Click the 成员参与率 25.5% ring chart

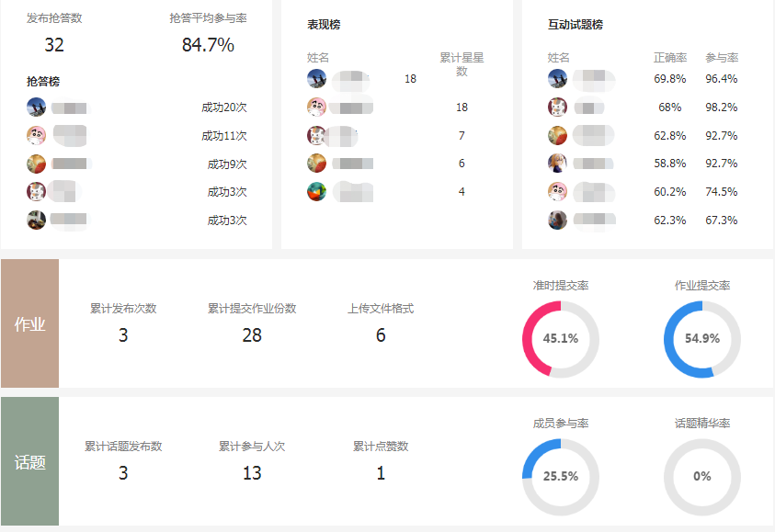tap(561, 476)
